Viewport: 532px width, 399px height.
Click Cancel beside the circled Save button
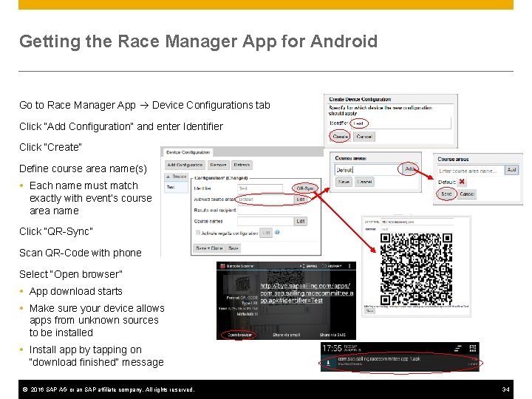point(466,194)
